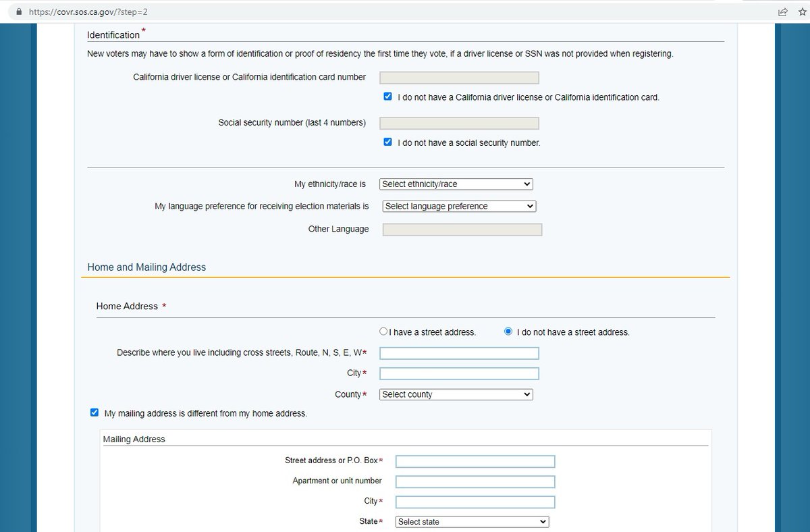
Task: Open the language preference dropdown
Action: (x=459, y=206)
